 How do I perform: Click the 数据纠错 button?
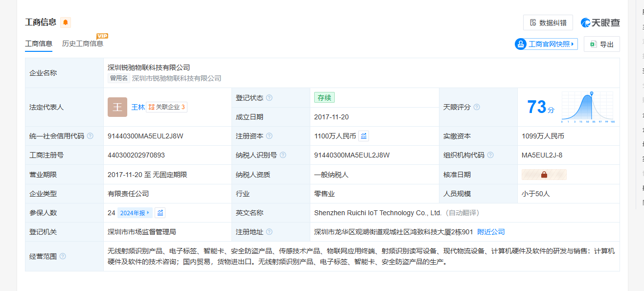point(548,22)
